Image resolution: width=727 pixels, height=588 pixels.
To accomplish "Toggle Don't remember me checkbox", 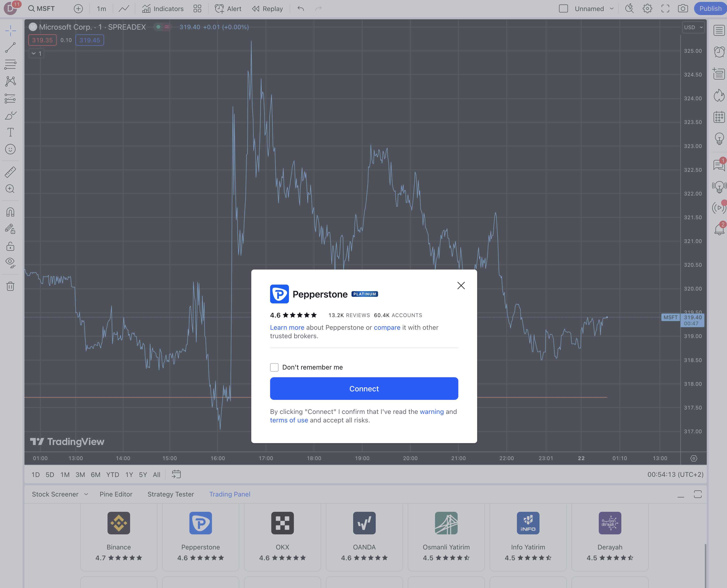I will pos(274,367).
